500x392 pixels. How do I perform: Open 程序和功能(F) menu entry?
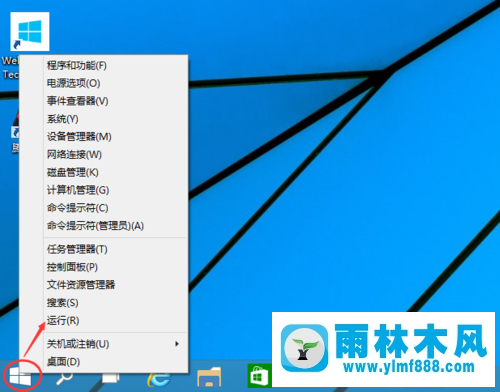click(x=104, y=65)
